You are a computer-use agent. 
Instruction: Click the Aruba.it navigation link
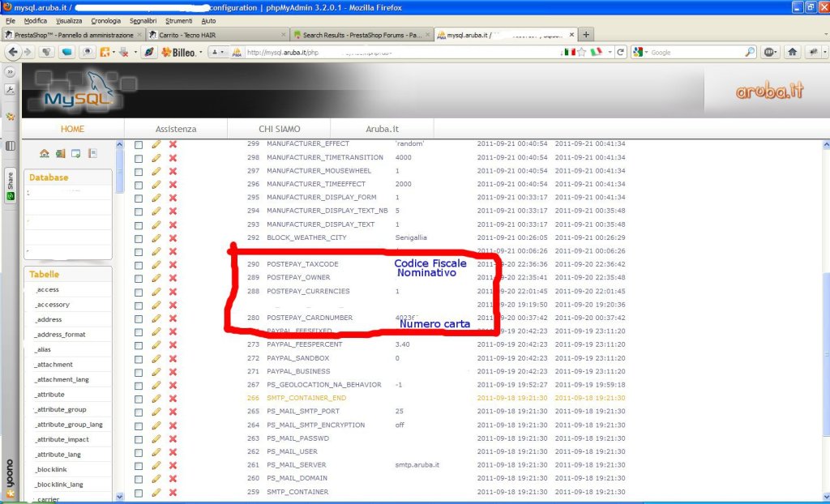383,129
